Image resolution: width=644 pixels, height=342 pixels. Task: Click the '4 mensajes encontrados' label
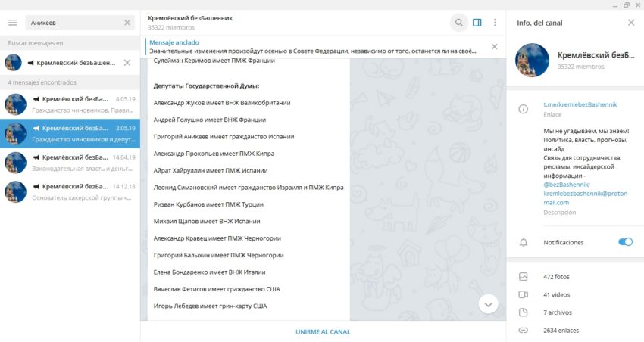[42, 82]
